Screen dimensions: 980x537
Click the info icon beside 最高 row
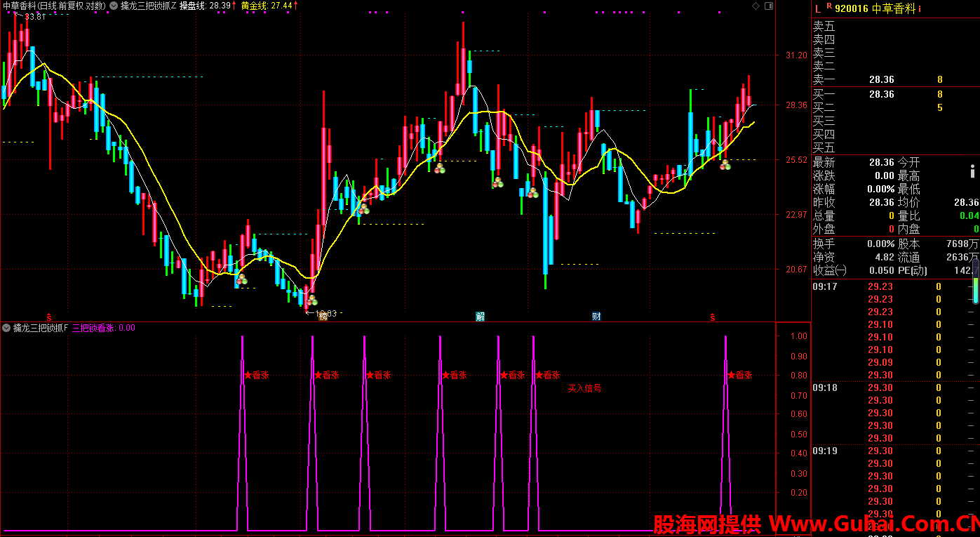[x=972, y=171]
